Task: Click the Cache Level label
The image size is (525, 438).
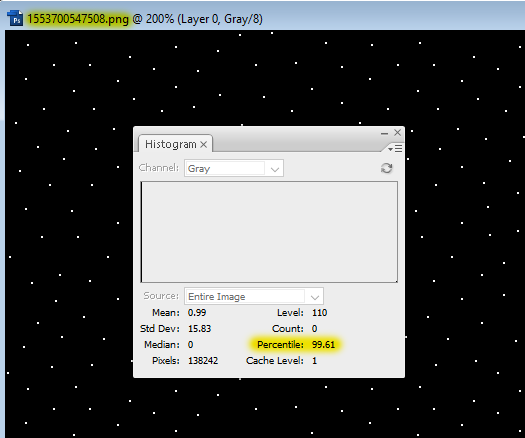Action: [x=275, y=361]
